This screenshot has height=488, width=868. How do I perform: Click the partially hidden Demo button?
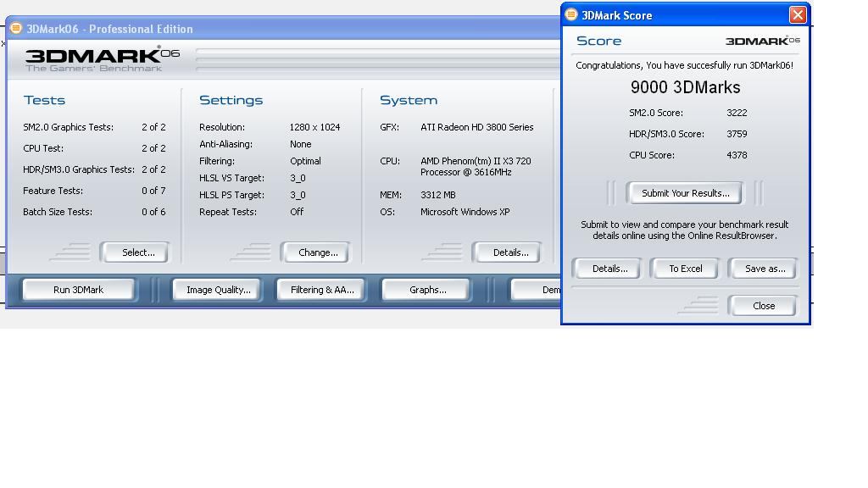(x=536, y=290)
